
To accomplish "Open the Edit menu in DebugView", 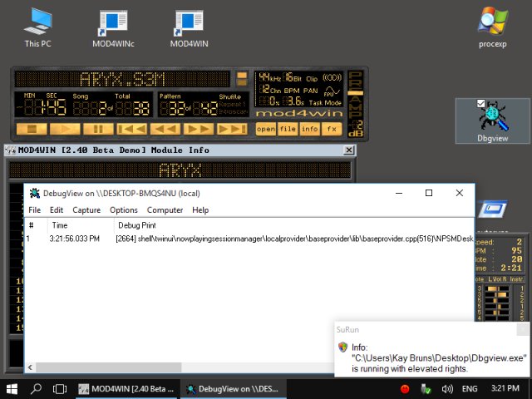I will coord(57,210).
